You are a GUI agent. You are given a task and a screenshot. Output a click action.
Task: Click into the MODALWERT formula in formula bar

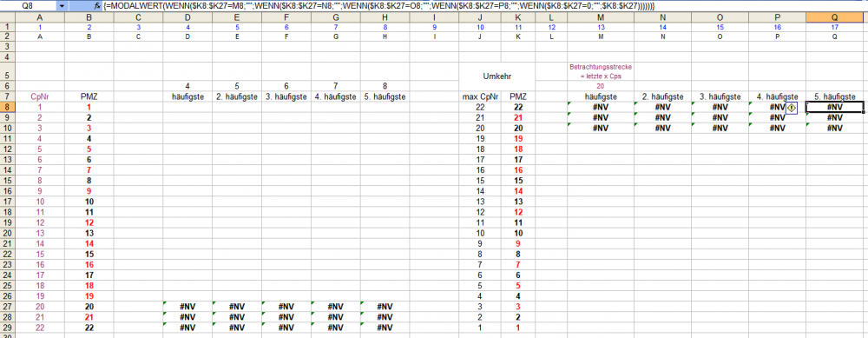(x=378, y=5)
